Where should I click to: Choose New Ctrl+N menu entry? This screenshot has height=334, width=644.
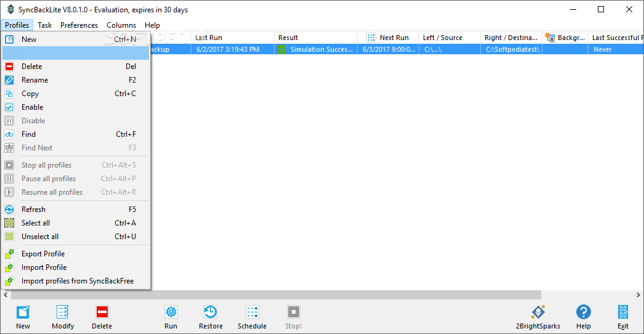pyautogui.click(x=76, y=39)
